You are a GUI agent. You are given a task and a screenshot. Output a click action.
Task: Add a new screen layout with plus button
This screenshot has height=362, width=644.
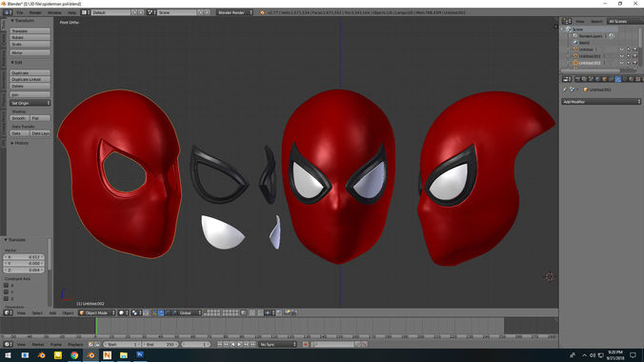[134, 12]
